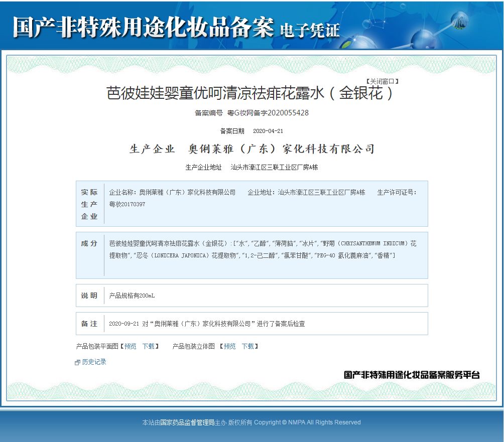Click the company name 奥俐莱雅（广东）家化科技有限公司 heading
Screen dimensions: 504x442
pos(281,149)
